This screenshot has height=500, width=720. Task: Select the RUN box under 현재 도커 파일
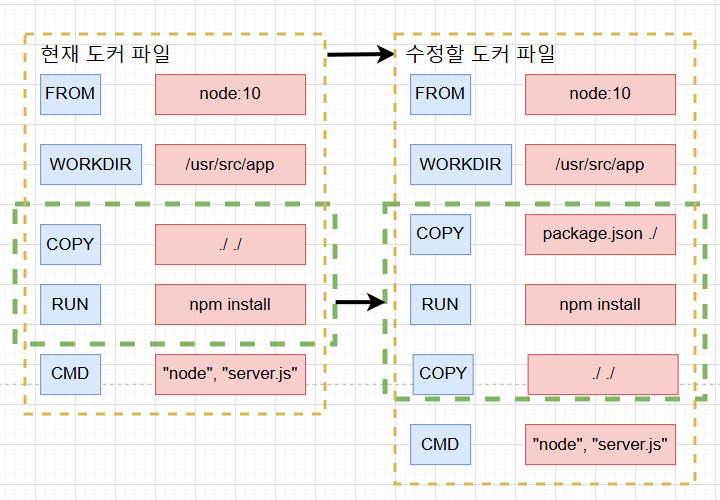pos(70,304)
